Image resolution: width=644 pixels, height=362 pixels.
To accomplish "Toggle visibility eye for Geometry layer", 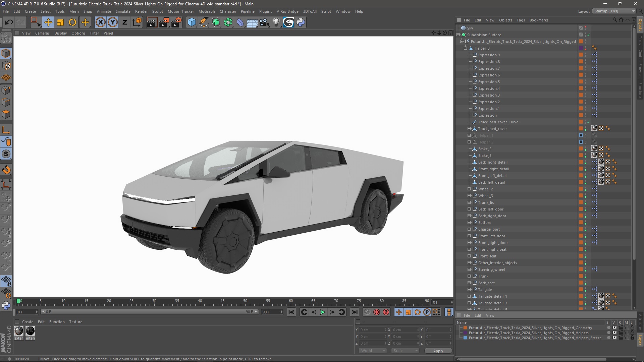I will coord(614,328).
